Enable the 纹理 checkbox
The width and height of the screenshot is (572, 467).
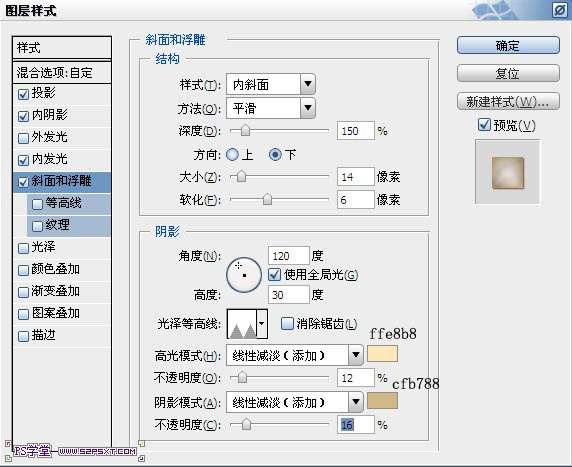coord(37,226)
